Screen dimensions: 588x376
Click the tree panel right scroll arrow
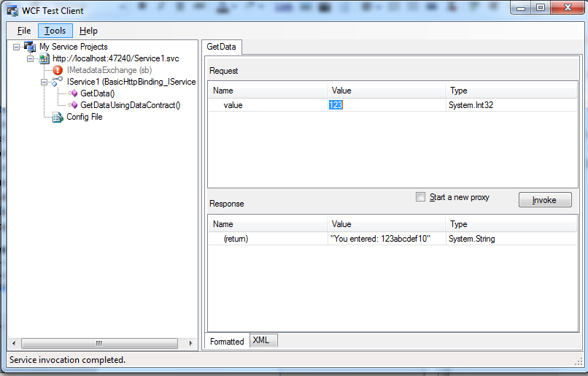190,343
